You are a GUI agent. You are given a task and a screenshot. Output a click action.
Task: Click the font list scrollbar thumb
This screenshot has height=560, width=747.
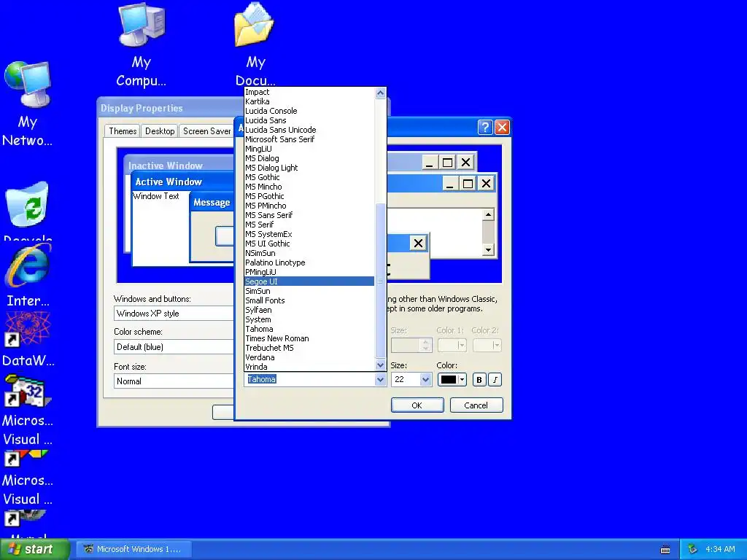pos(380,281)
